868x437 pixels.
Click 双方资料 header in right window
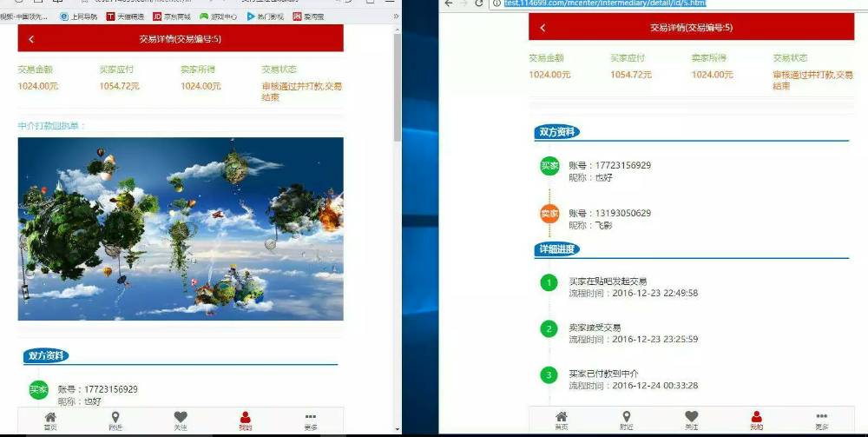pyautogui.click(x=557, y=132)
